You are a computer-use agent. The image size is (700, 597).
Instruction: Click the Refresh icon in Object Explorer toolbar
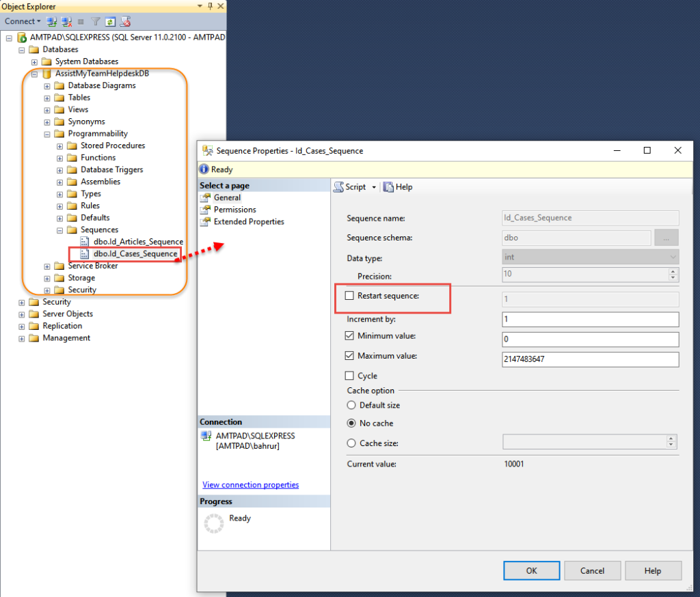[109, 21]
